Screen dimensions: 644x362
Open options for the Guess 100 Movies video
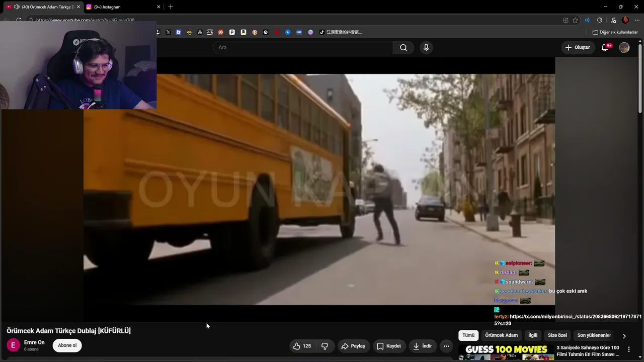(x=628, y=349)
